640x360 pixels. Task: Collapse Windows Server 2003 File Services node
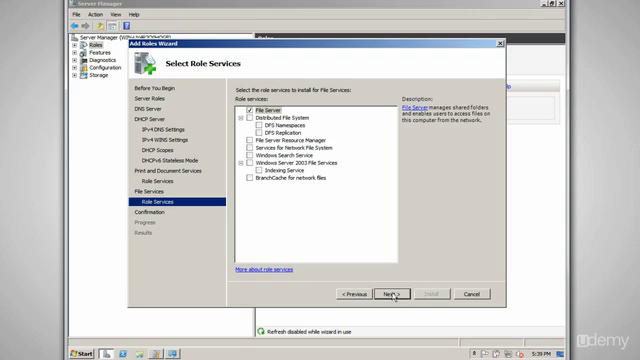point(241,163)
